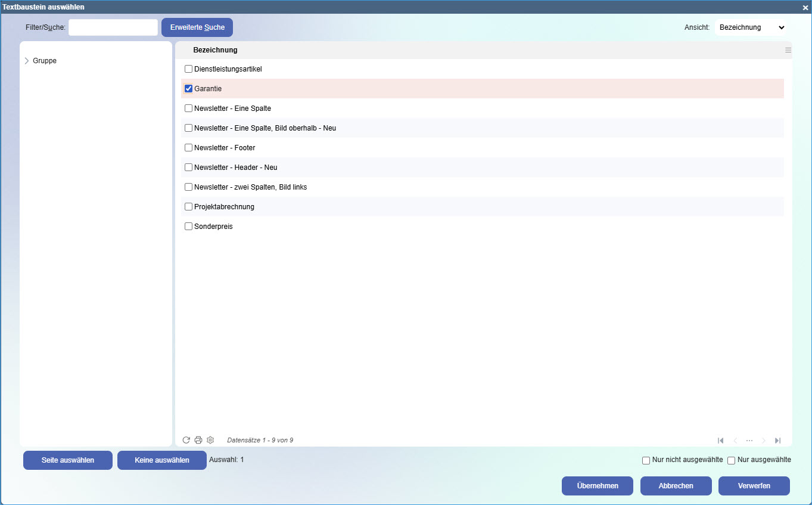This screenshot has height=505, width=812.
Task: Click the Newsletter - Eine Spalte label
Action: [232, 109]
